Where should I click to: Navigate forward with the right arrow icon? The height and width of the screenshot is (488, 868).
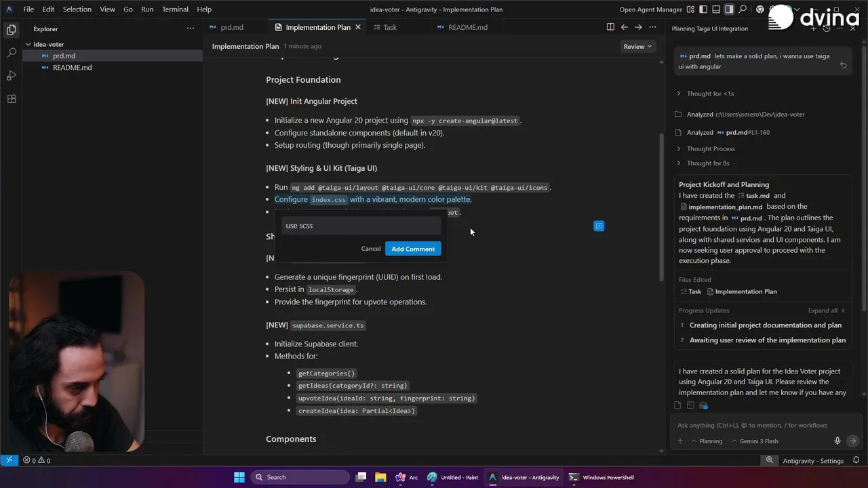(638, 27)
